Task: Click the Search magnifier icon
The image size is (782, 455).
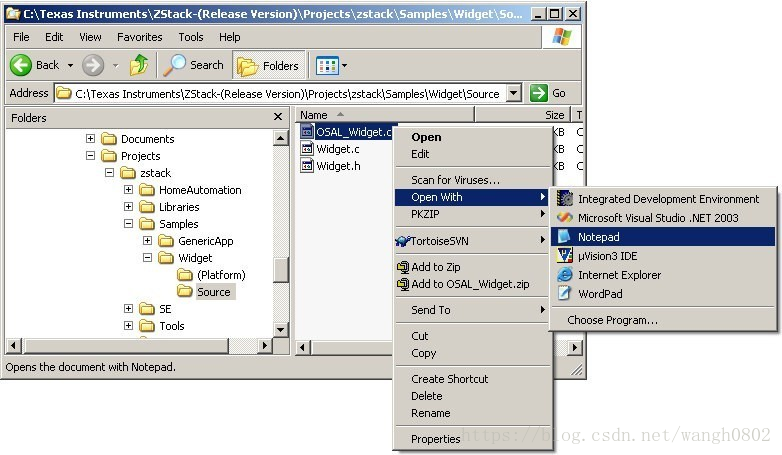Action: click(x=175, y=65)
